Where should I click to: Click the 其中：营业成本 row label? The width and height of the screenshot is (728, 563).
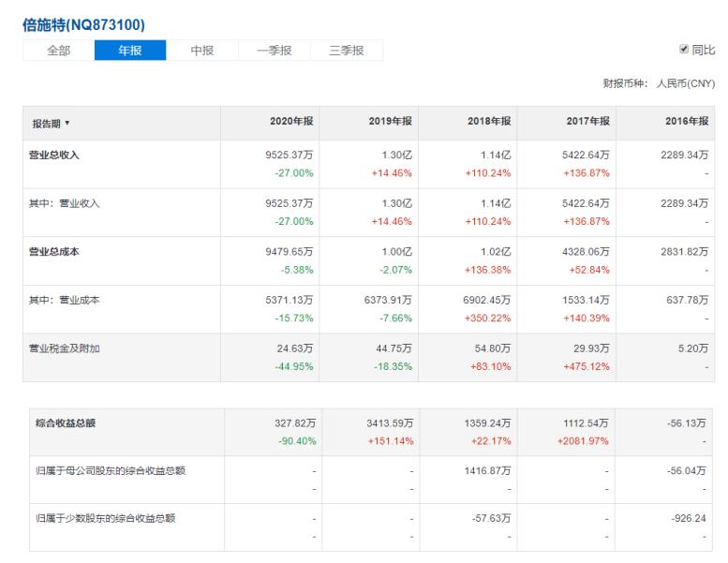click(x=64, y=300)
